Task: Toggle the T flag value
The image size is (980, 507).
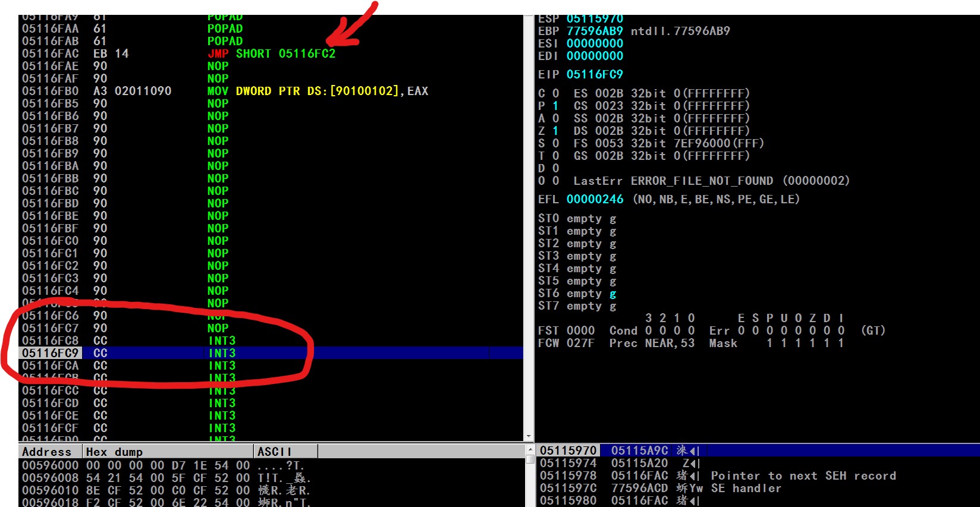Action: coord(555,156)
